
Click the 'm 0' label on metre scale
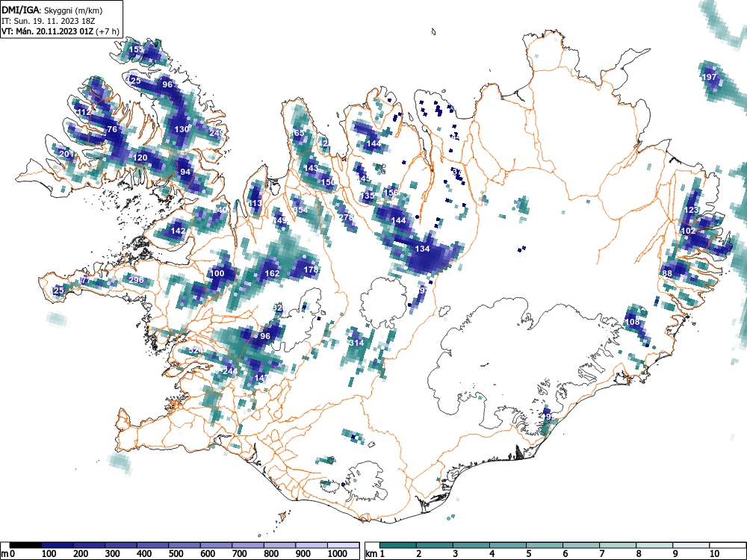[8, 554]
